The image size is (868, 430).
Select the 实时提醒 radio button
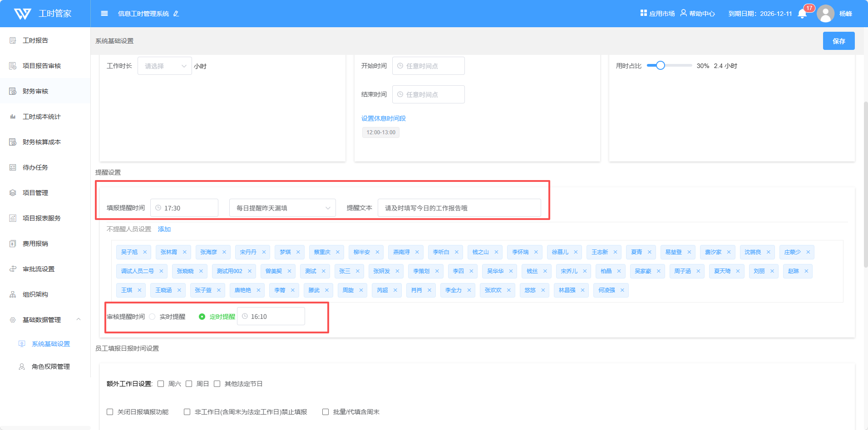coord(152,317)
